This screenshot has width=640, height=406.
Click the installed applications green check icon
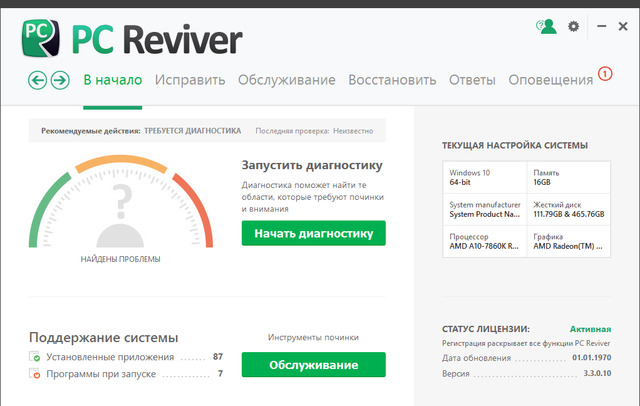(x=36, y=357)
